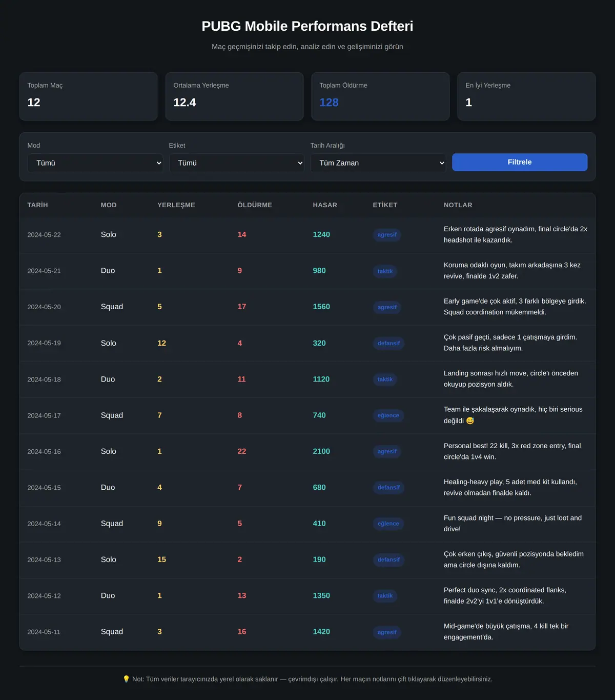Open the Mod filter dropdown
The image size is (615, 700).
tap(95, 163)
